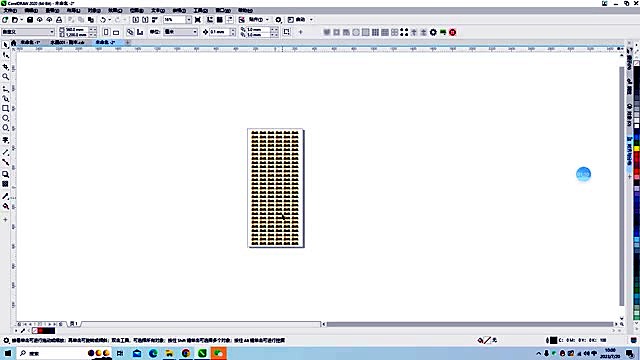The image size is (640, 360).
Task: Open the page size preset dropdown
Action: tap(52, 32)
